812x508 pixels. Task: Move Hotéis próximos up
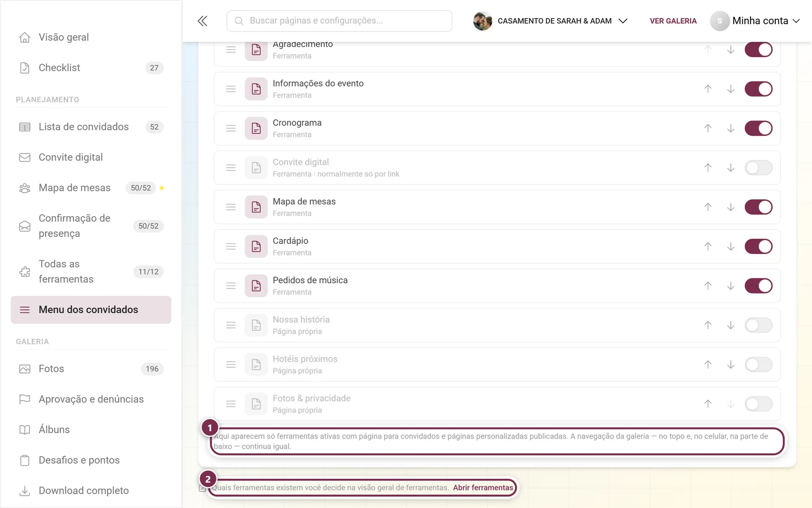pyautogui.click(x=708, y=365)
